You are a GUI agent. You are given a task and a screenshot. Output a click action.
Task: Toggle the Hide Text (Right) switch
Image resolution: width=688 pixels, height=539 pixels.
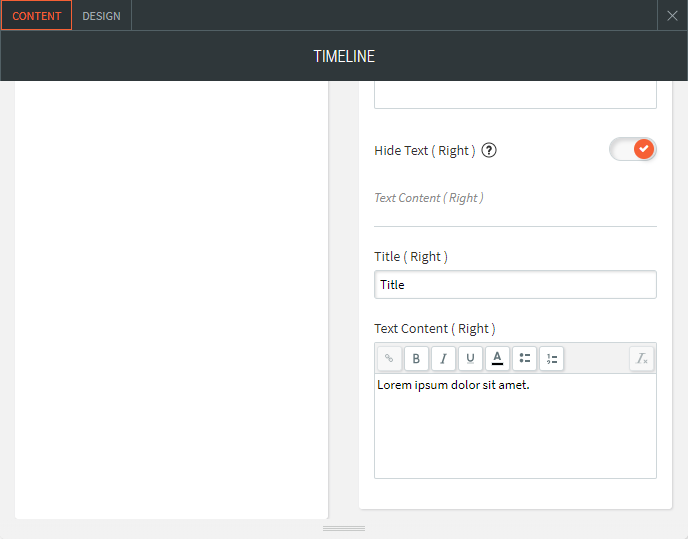[x=632, y=150]
